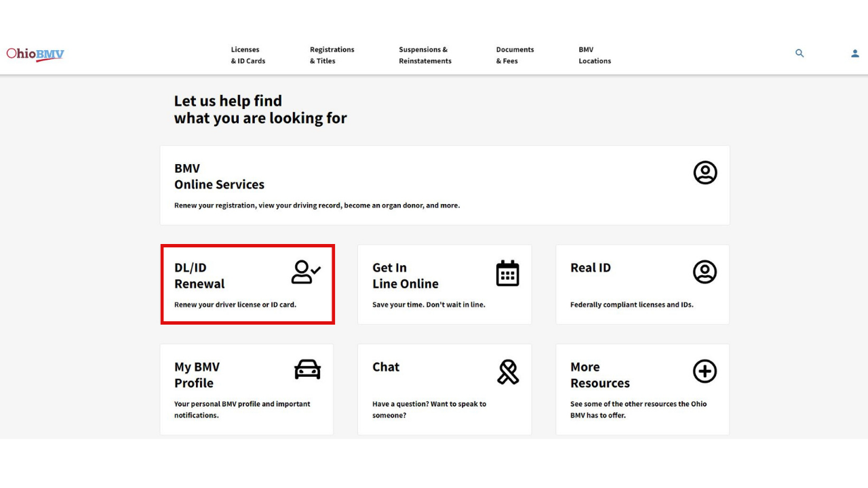The image size is (868, 488).
Task: Open the Documents & Fees menu
Action: coord(515,55)
